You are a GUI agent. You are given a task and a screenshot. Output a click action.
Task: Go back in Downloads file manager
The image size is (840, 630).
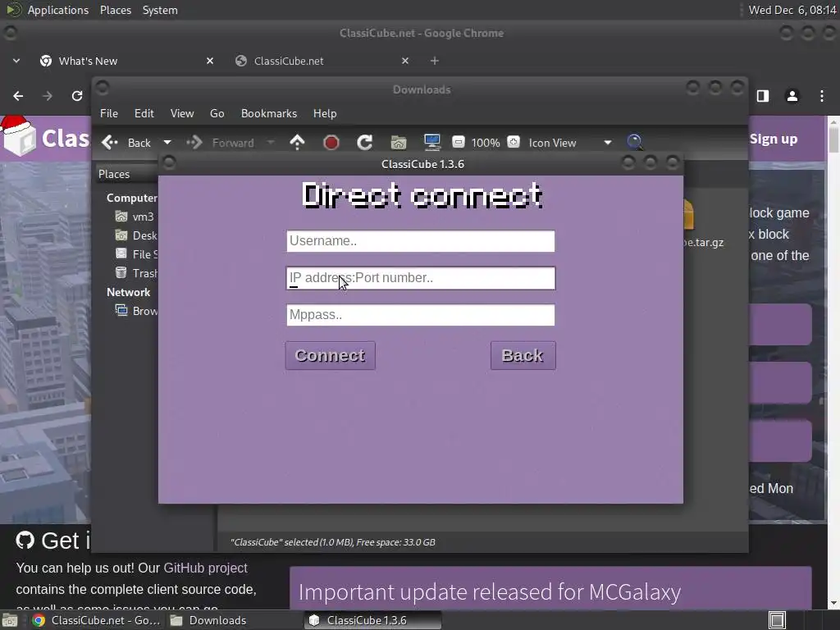(x=126, y=143)
